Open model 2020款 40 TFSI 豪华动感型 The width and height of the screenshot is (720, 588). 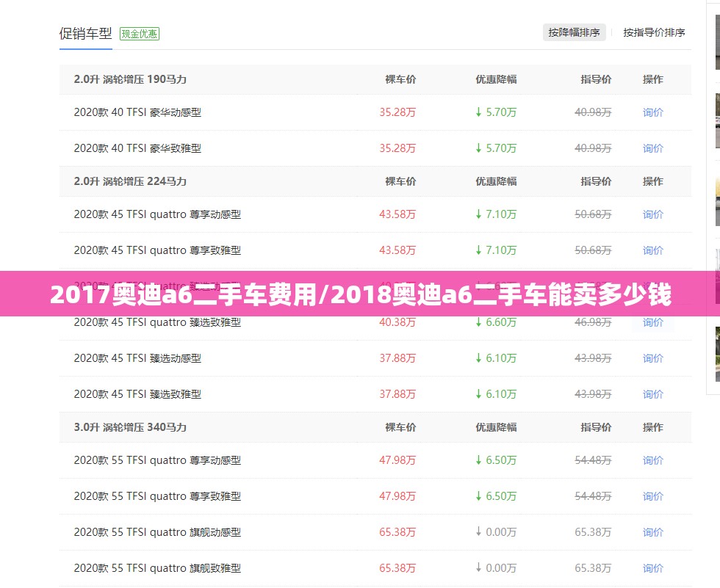pyautogui.click(x=137, y=112)
